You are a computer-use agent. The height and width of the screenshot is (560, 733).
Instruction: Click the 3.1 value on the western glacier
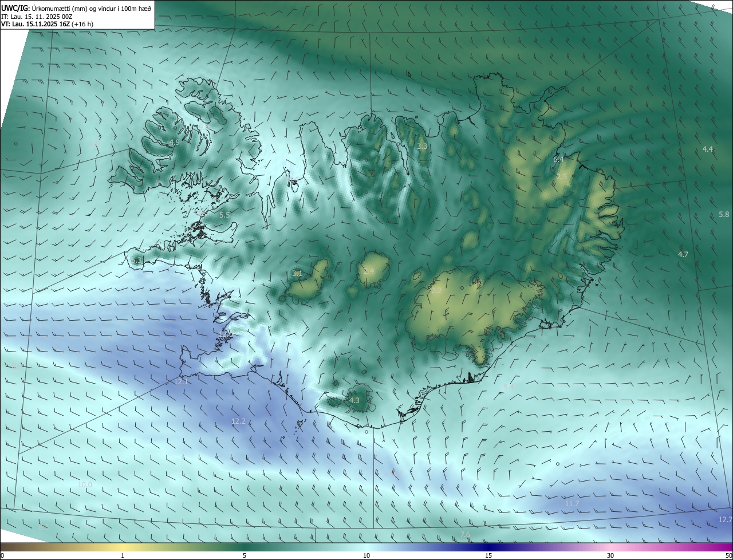click(x=297, y=273)
